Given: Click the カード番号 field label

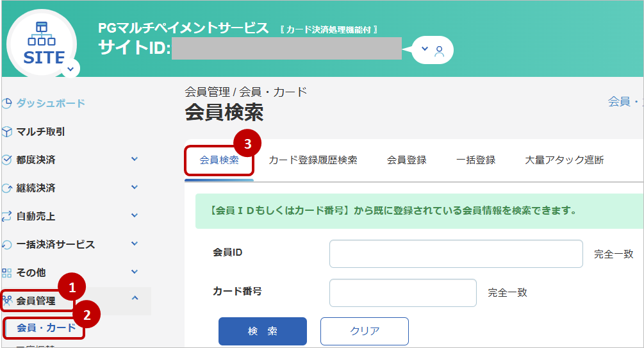Looking at the screenshot, I should click(237, 292).
